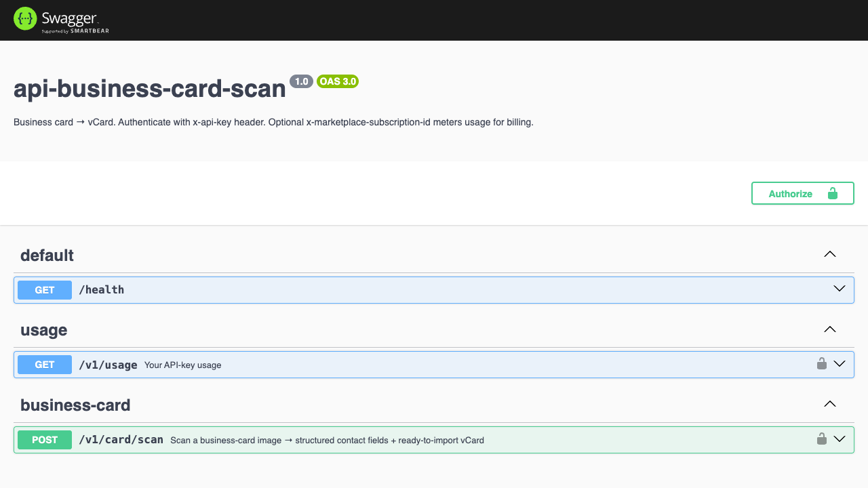Click the 'Scan a business-card image' summary
868x488 pixels.
pos(328,441)
